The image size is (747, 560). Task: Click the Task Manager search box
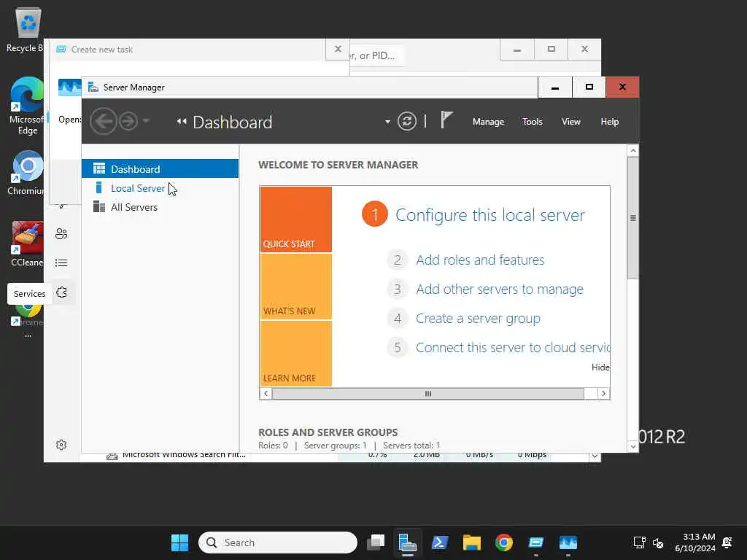pos(376,55)
